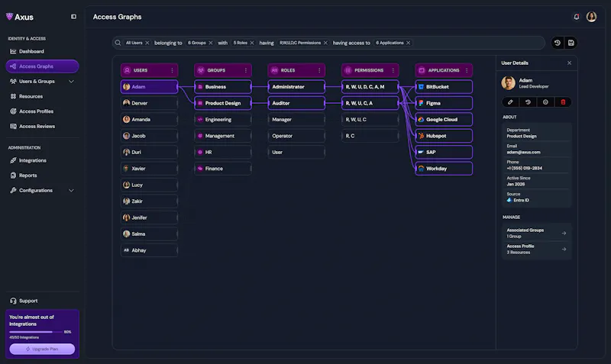
Task: Open Associated Groups arrow
Action: coord(564,234)
